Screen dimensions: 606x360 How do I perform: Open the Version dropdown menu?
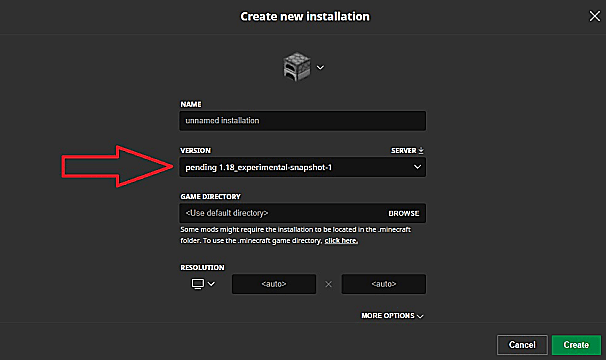point(303,167)
